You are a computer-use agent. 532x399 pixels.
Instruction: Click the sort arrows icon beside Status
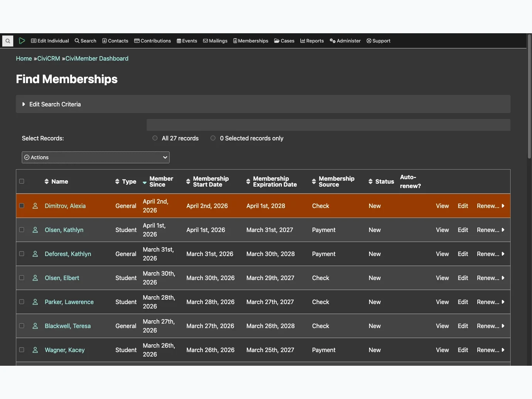pyautogui.click(x=371, y=181)
